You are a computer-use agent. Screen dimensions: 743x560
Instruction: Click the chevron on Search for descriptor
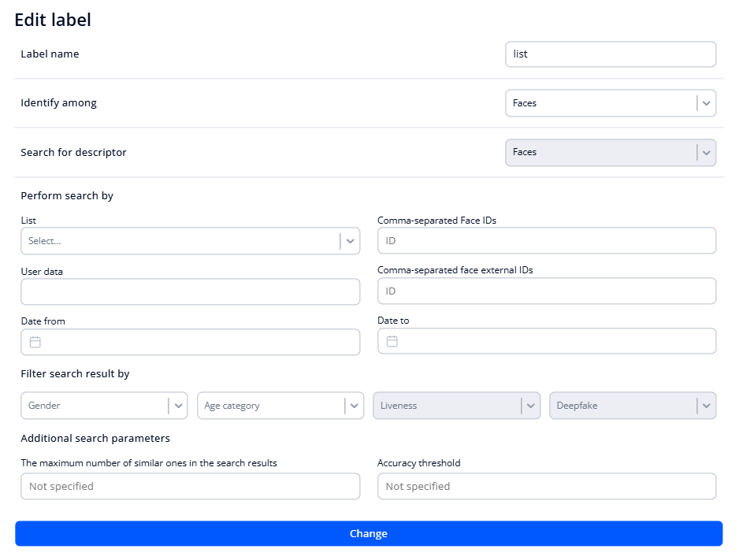(706, 152)
